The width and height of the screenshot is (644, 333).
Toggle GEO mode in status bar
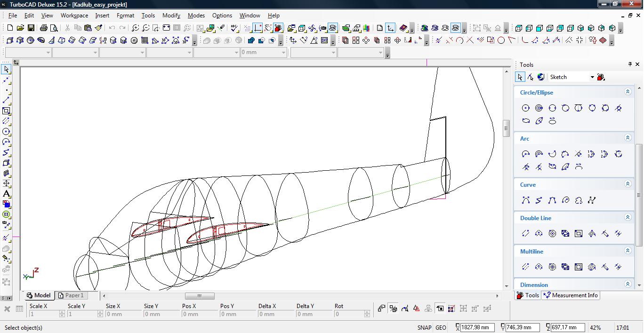[441, 327]
